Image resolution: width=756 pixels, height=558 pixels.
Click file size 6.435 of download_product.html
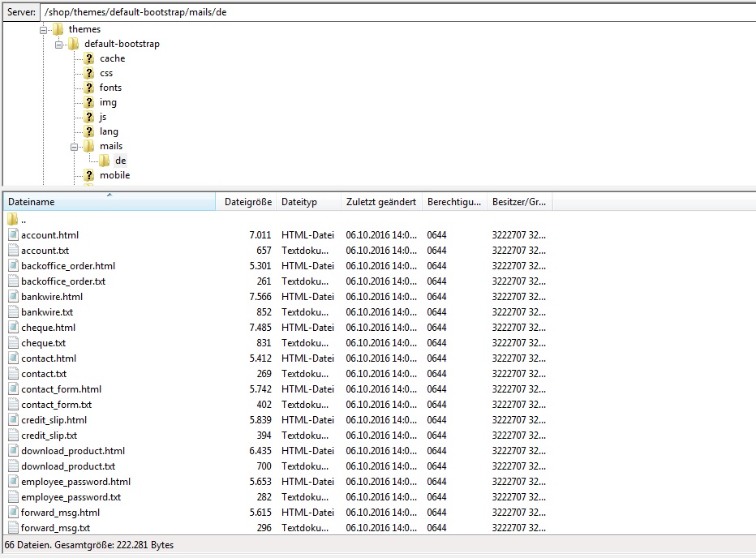(x=260, y=451)
